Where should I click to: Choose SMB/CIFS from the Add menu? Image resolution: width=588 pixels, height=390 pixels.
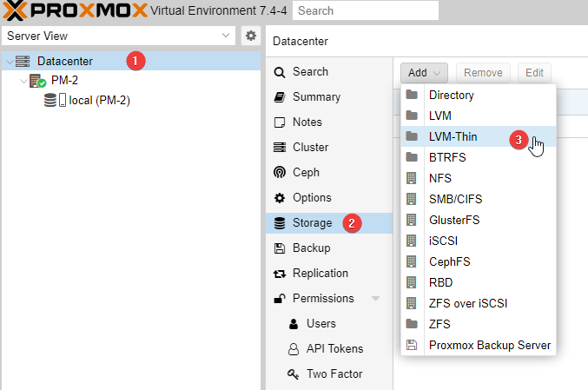click(479, 199)
